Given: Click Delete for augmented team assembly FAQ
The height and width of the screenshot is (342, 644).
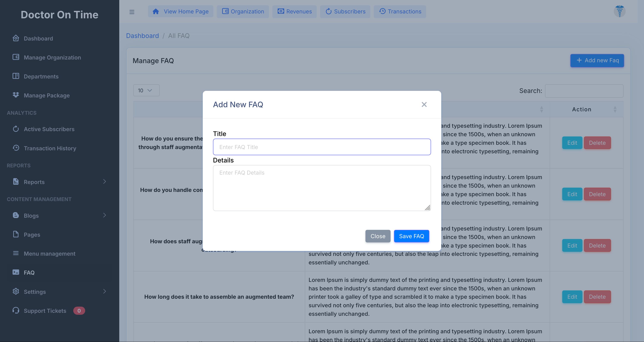Looking at the screenshot, I should 597,297.
